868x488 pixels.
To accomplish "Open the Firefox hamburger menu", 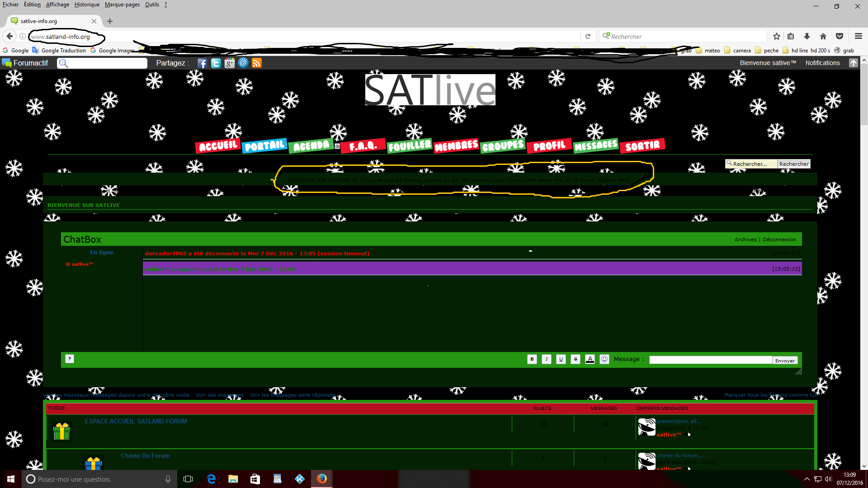I will click(859, 36).
